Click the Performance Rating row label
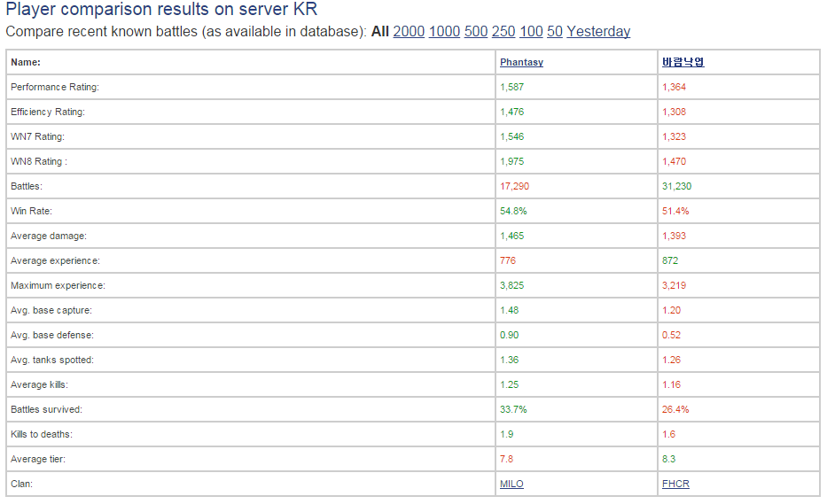827x504 pixels. click(54, 87)
